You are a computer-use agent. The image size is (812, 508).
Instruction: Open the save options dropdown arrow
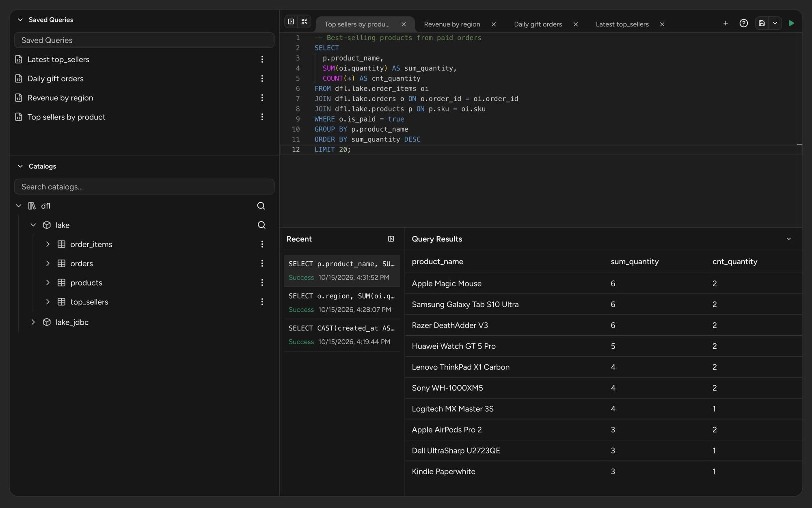[775, 23]
